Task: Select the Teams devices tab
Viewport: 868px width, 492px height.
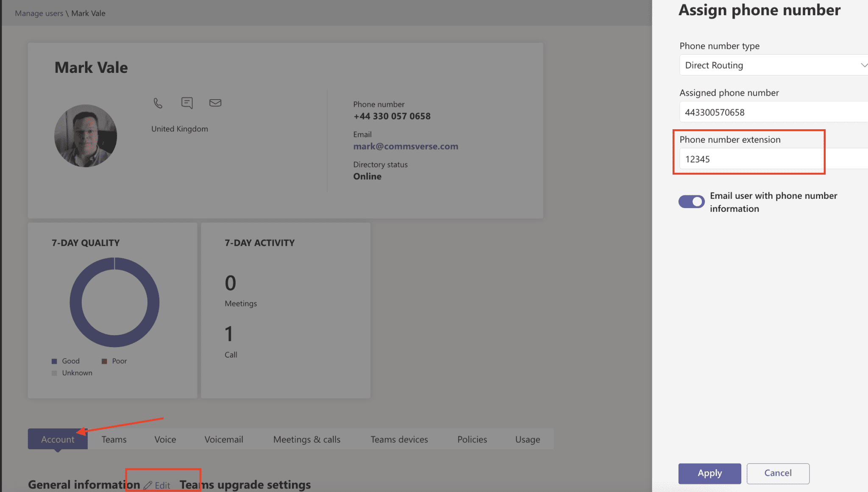Action: pos(399,439)
